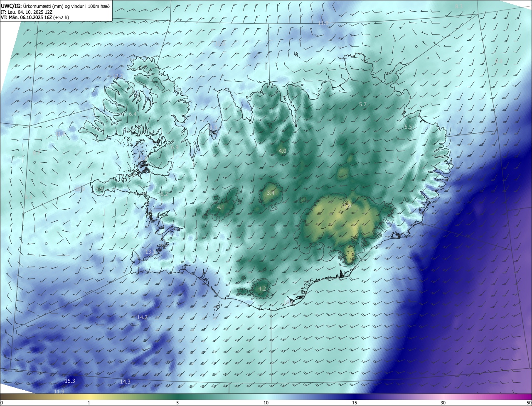
Task: Click the map value label '14.3'
Action: click(x=125, y=382)
